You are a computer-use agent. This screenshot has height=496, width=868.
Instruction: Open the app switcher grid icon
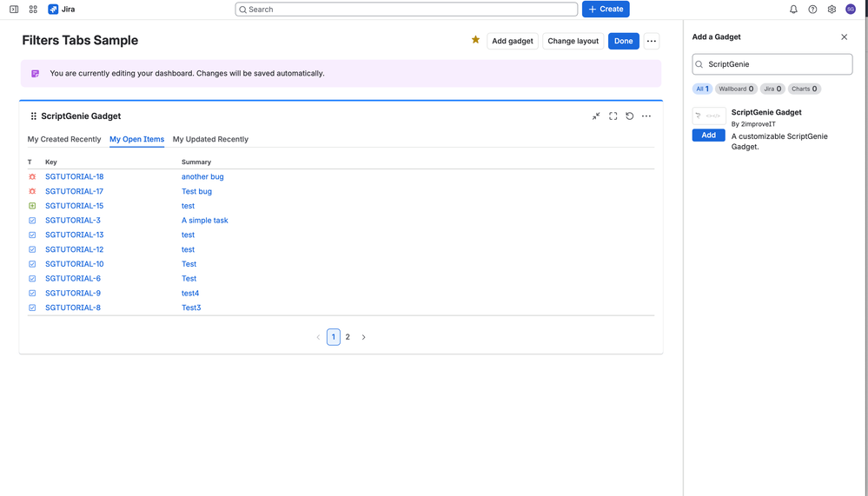coord(33,10)
